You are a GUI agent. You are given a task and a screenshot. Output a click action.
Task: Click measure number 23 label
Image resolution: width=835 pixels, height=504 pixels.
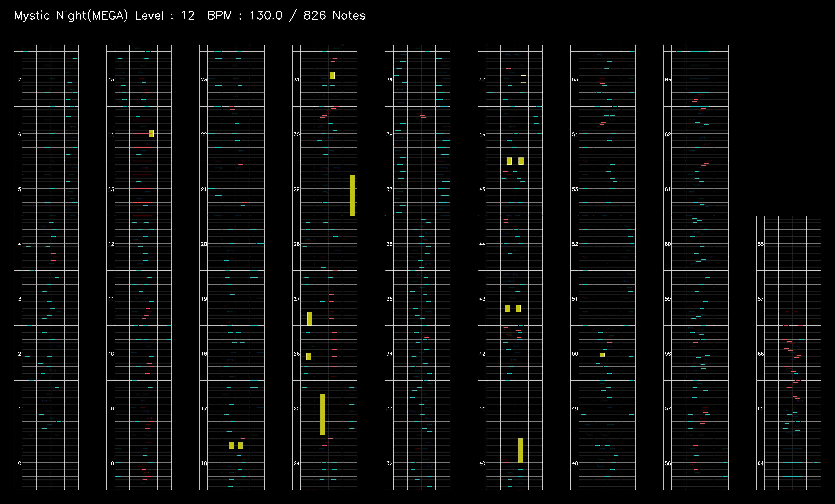pos(204,80)
